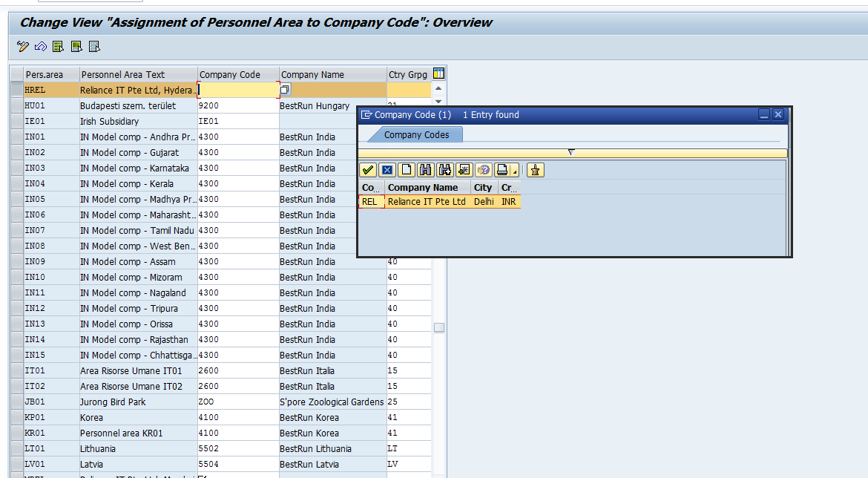Screen dimensions: 868x478
Task: Select the HREL row selector
Action: (x=16, y=89)
